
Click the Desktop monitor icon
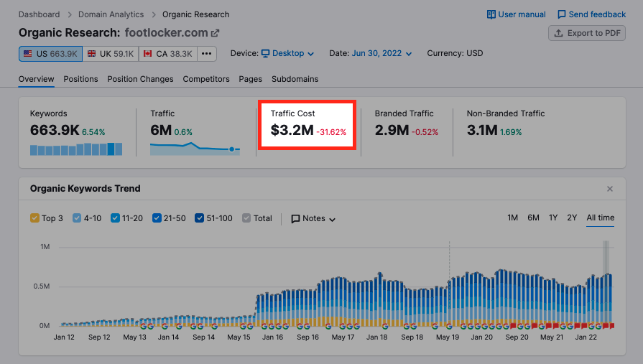(266, 54)
